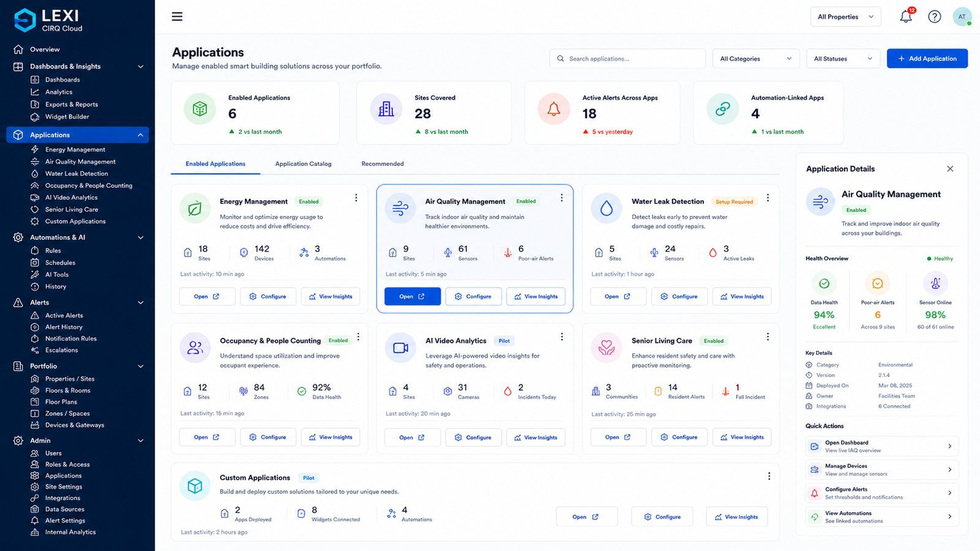
Task: Click the Energy Management leaf icon on card
Action: click(x=195, y=208)
